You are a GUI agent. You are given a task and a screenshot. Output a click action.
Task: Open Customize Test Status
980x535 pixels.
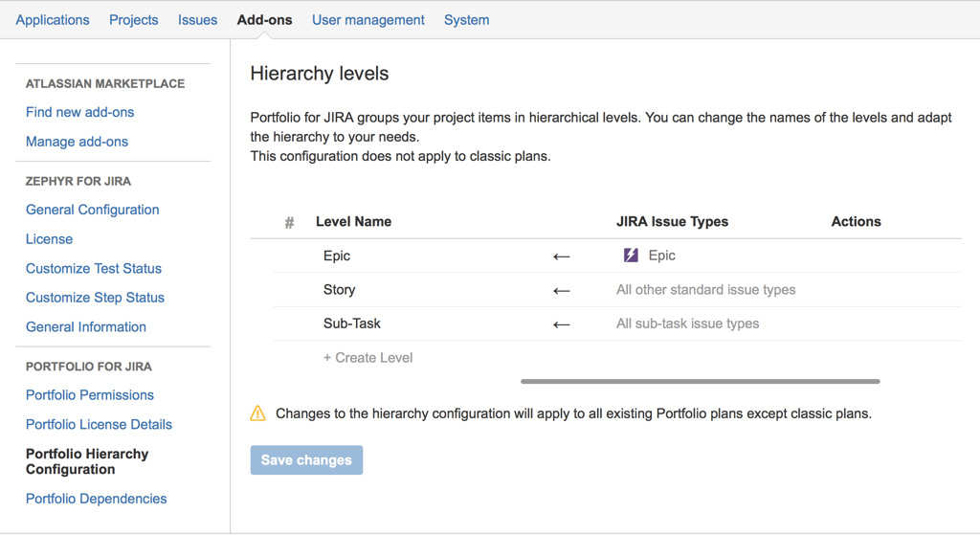[94, 268]
